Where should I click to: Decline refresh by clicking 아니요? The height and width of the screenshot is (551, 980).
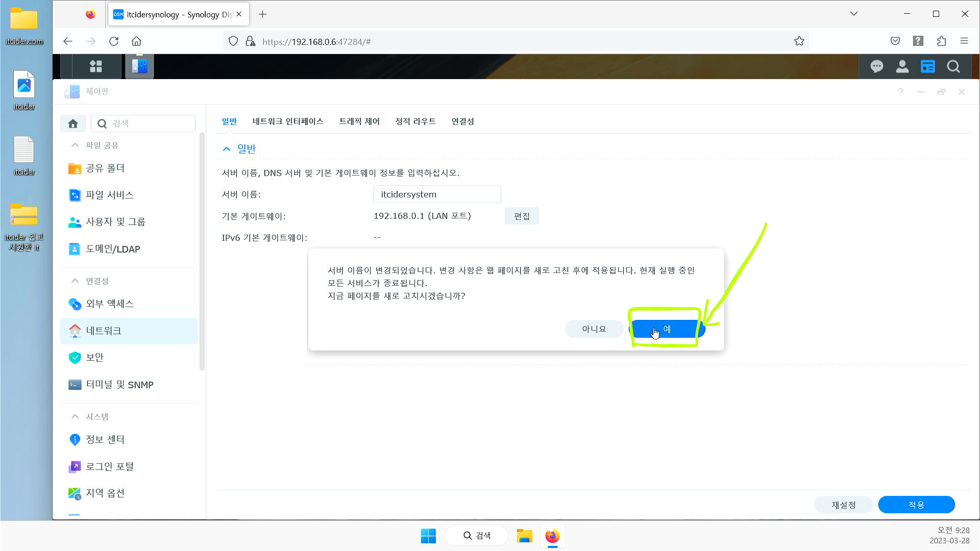594,329
